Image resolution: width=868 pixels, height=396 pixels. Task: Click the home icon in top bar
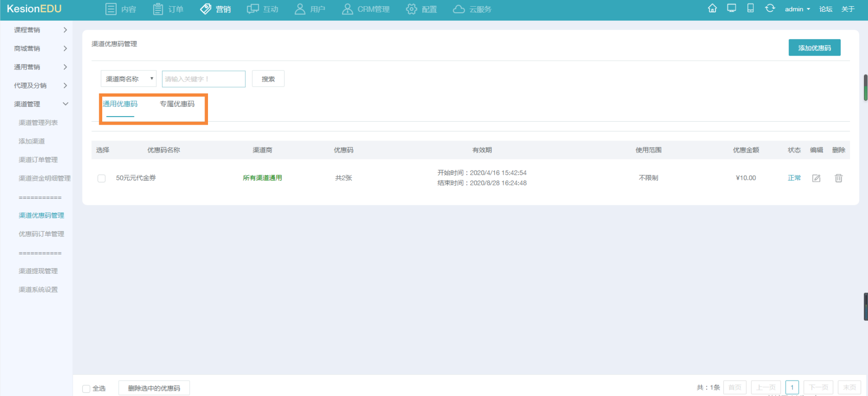(712, 8)
